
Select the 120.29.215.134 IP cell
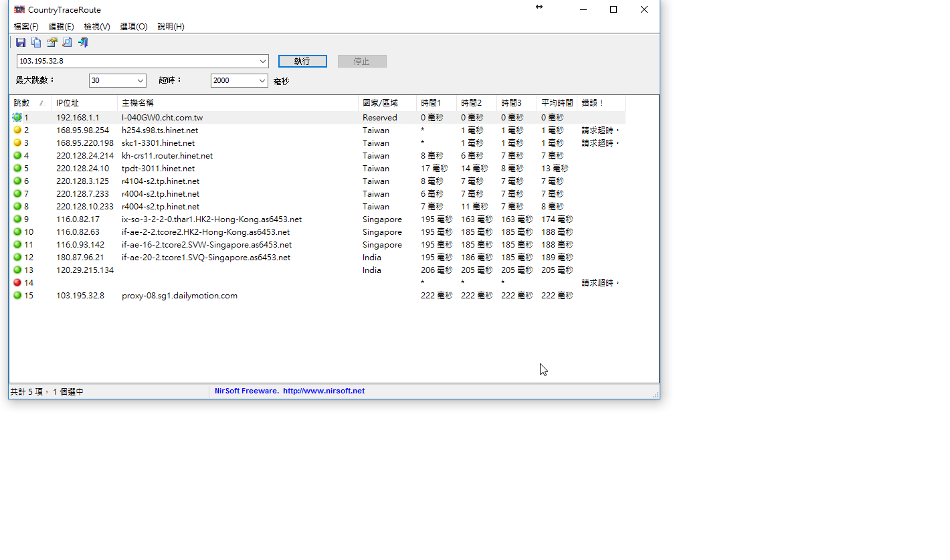[85, 270]
